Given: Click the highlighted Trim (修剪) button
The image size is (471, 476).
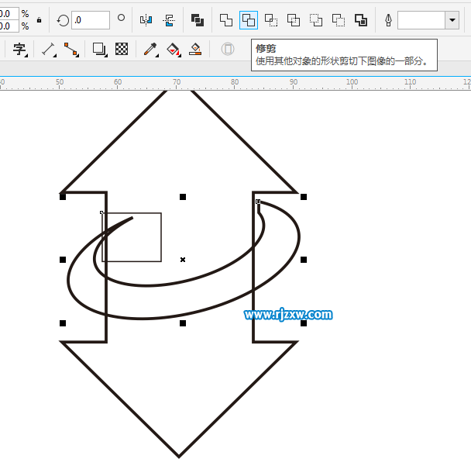Looking at the screenshot, I should [248, 20].
